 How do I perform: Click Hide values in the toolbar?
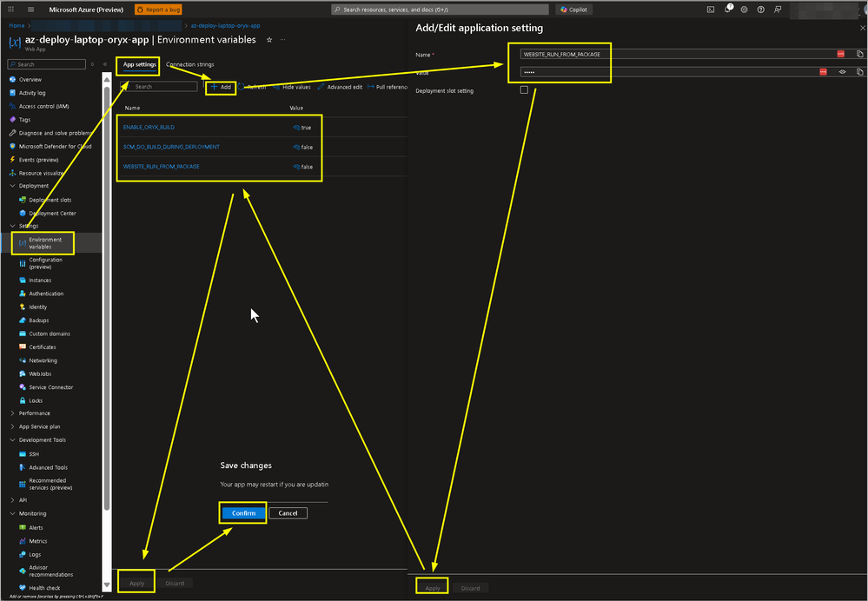click(292, 87)
